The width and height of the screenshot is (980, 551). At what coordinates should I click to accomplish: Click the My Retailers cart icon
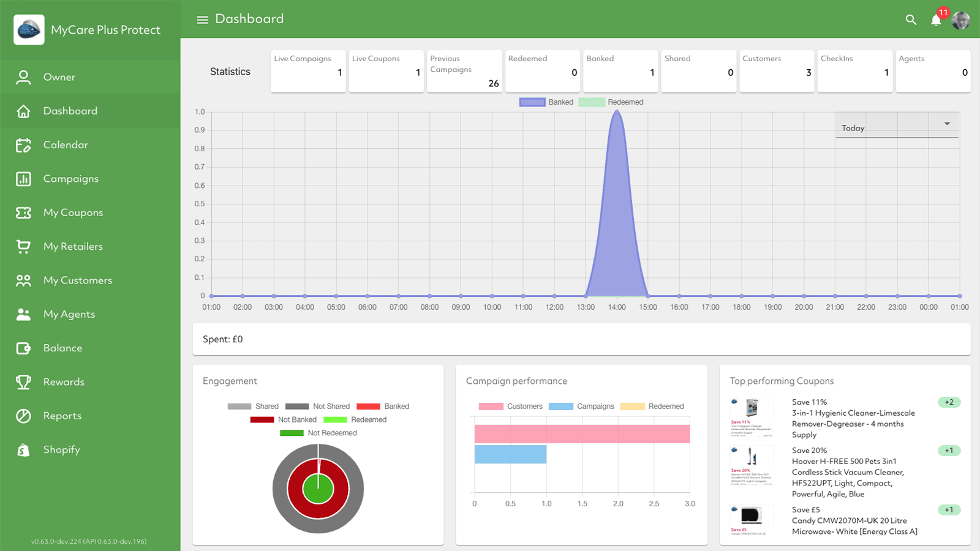(x=23, y=246)
